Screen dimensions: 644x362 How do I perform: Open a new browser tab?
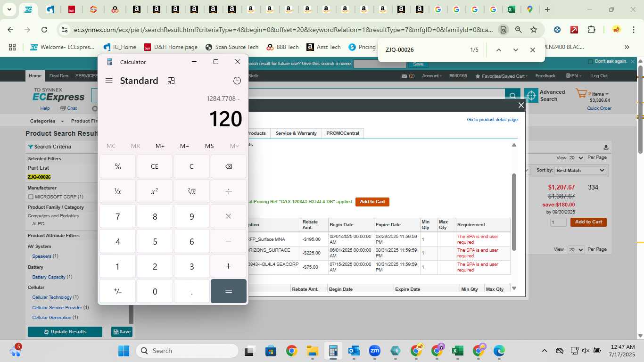547,9
